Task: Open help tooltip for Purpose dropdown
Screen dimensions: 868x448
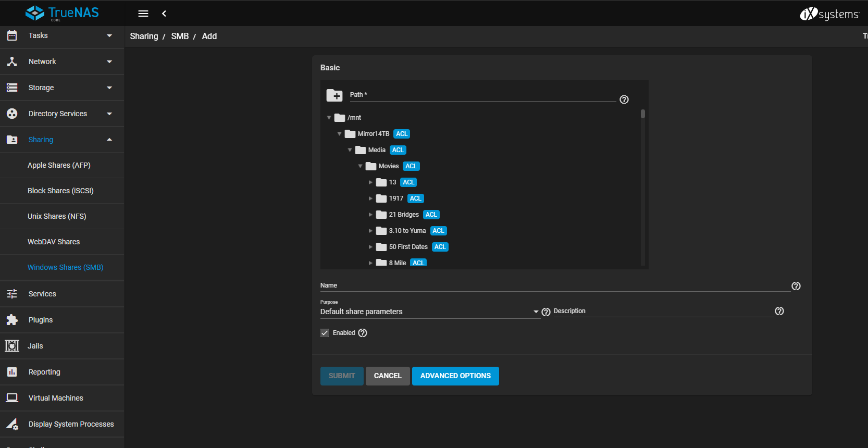Action: coord(546,312)
